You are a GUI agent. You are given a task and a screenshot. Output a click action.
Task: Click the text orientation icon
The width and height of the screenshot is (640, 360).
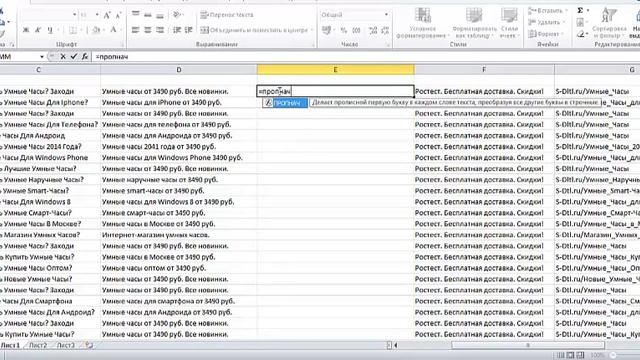click(x=177, y=15)
